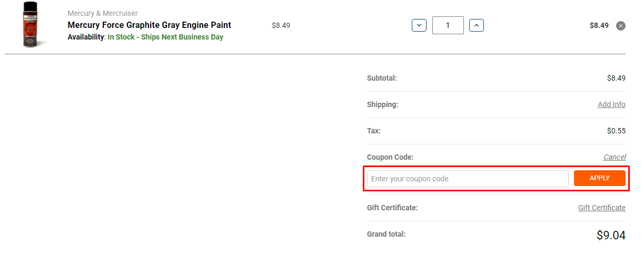Image resolution: width=644 pixels, height=253 pixels.
Task: Click the In Stock availability text
Action: (x=165, y=37)
